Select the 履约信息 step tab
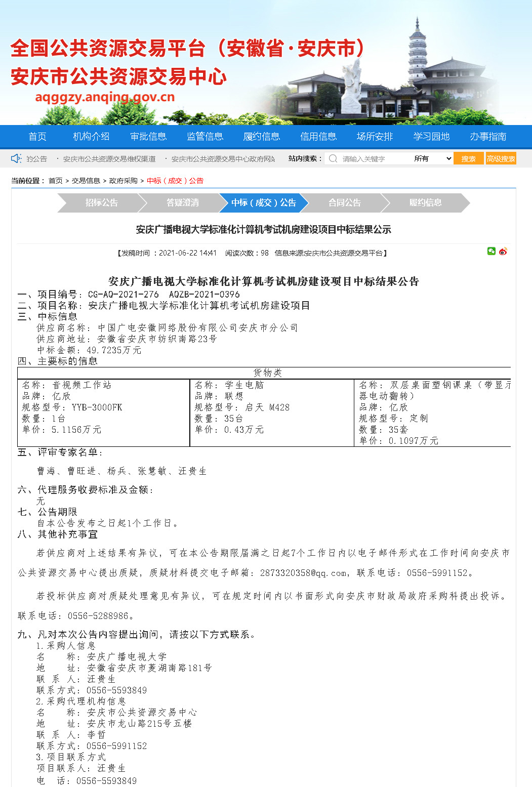Screen dimensions: 532x787 (x=426, y=202)
